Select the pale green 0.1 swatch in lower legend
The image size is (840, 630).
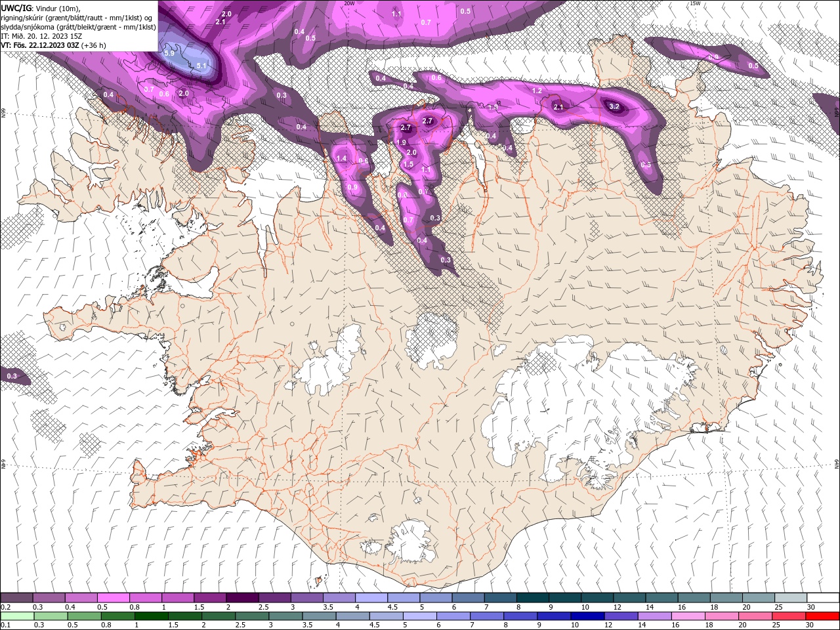[x=17, y=616]
